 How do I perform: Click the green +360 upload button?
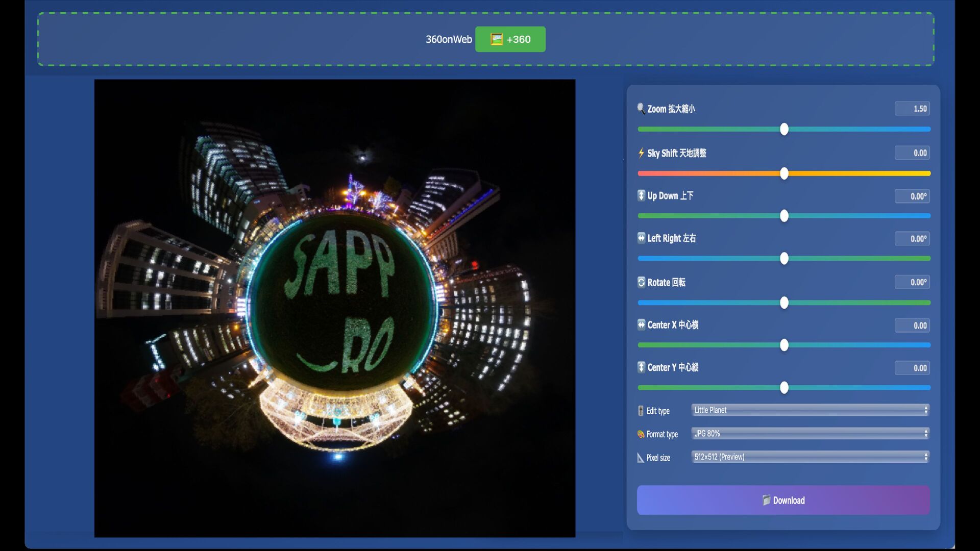(510, 39)
